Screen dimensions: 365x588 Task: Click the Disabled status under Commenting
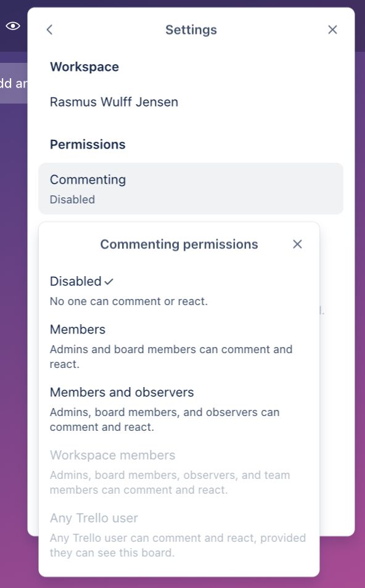click(72, 200)
